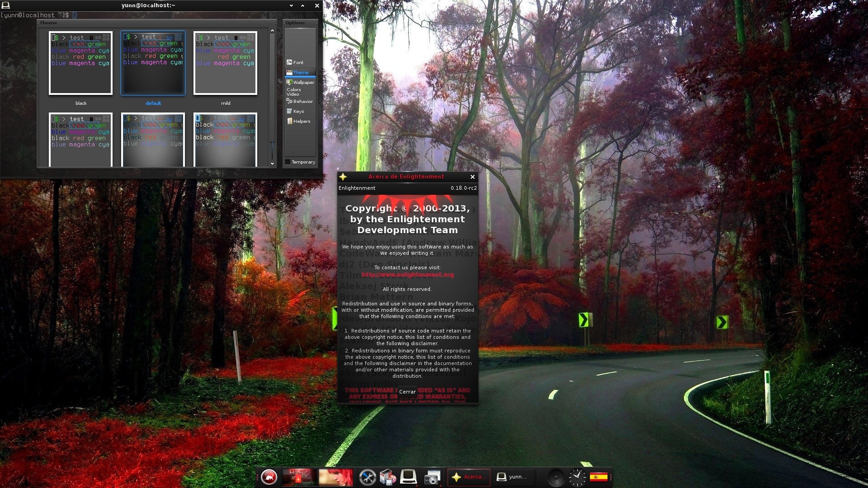Select the default terminal theme thumbnail
This screenshot has width=868, height=488.
click(x=153, y=63)
